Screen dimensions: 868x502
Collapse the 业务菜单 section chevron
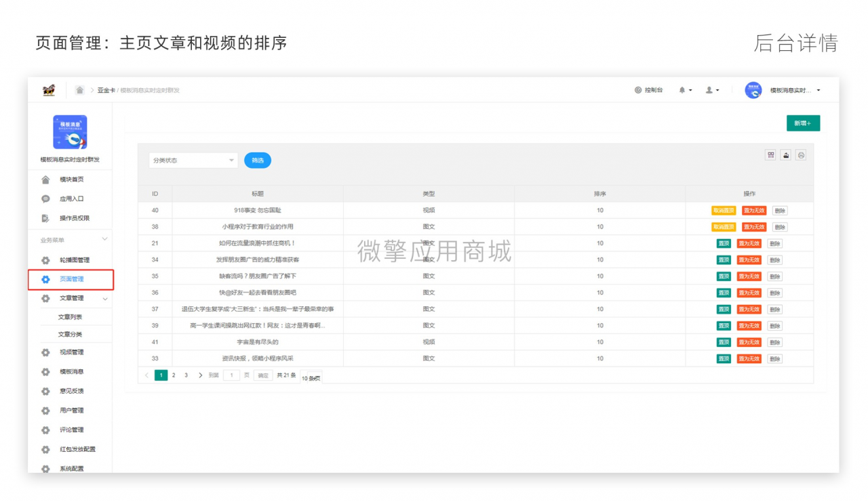point(104,239)
